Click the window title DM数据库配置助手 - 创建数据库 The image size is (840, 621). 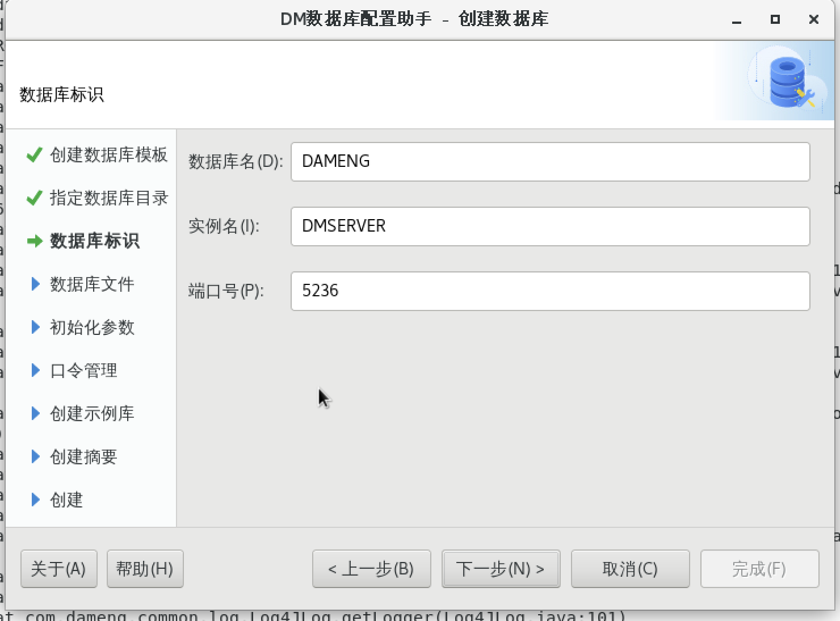(x=414, y=19)
